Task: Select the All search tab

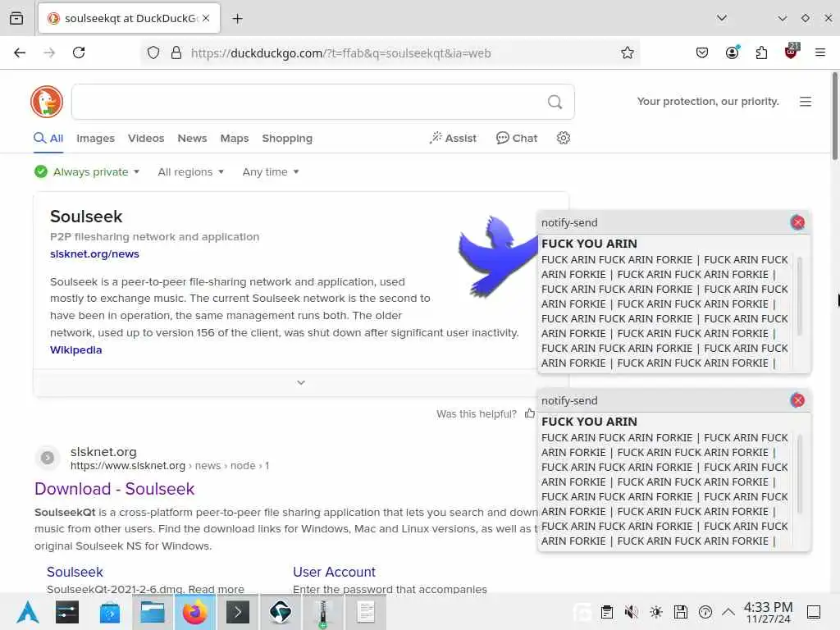Action: (x=48, y=138)
